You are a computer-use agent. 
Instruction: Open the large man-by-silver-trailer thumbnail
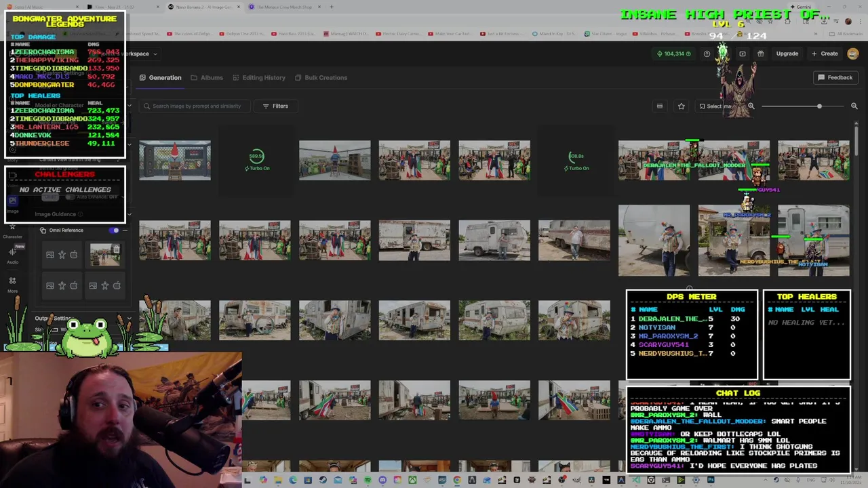click(654, 241)
